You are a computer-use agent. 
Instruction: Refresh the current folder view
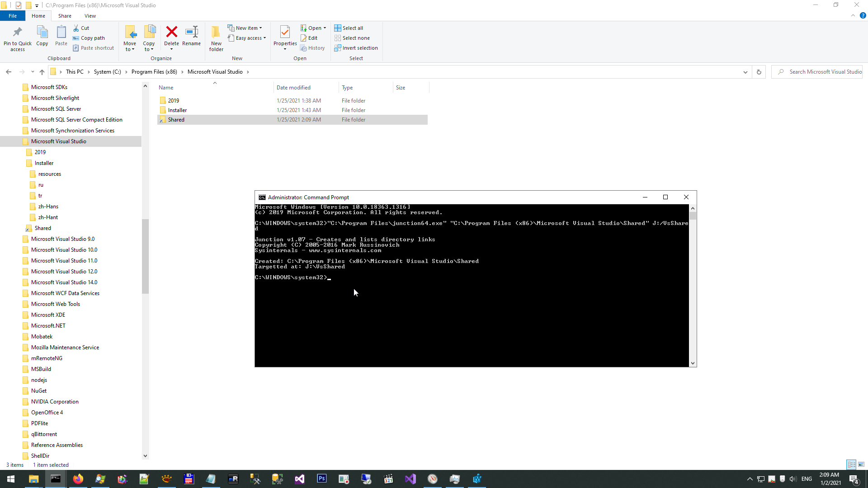click(x=759, y=72)
